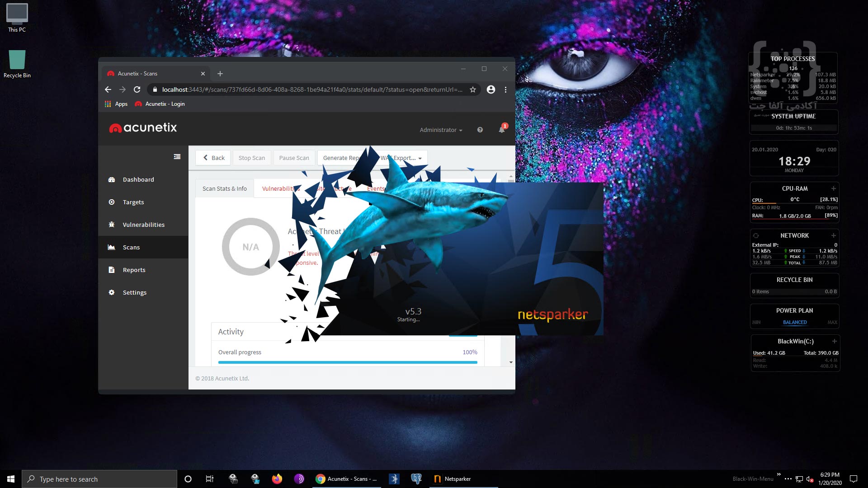Screen dimensions: 868x488
Task: Click the Stop Scan button
Action: point(252,158)
